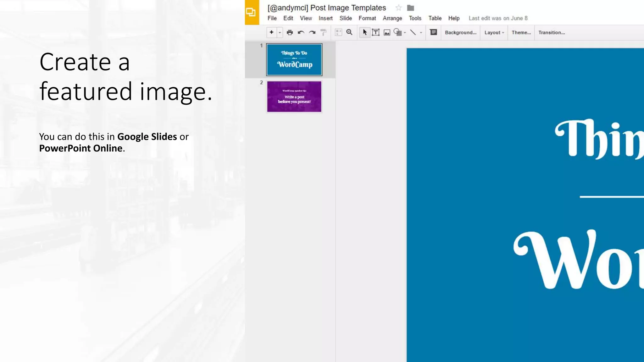Insert a comment from toolbar
This screenshot has height=362, width=644.
pyautogui.click(x=433, y=32)
